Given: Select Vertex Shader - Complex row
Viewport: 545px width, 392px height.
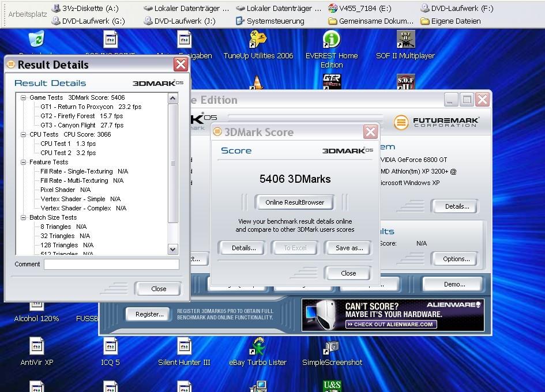Looking at the screenshot, I should tap(84, 208).
